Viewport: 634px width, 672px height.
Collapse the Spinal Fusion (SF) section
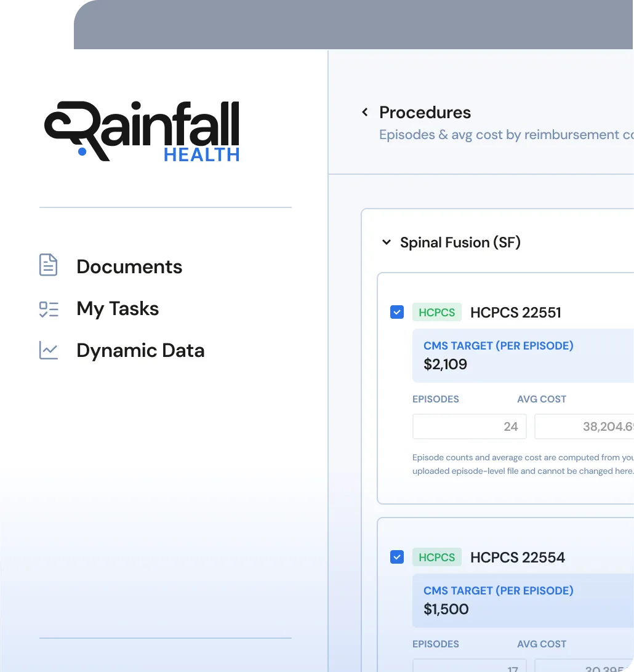coord(386,242)
